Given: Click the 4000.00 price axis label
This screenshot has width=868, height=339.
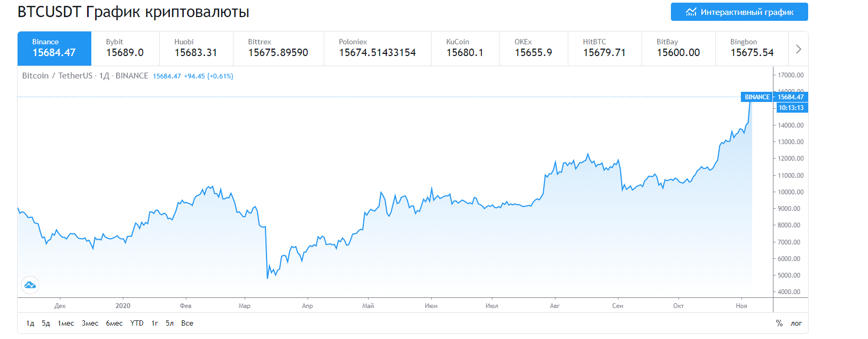Looking at the screenshot, I should [789, 292].
